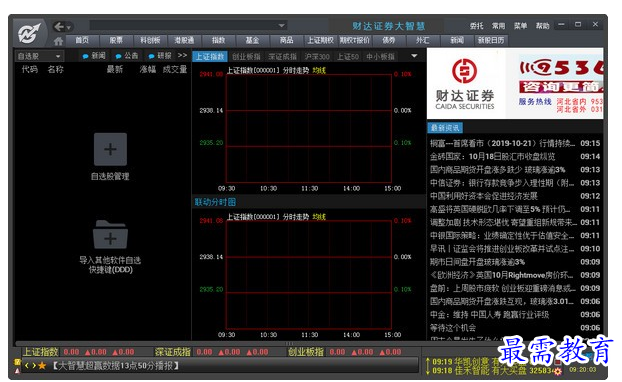Open the 新股日历 tab
Image resolution: width=622 pixels, height=382 pixels.
(491, 40)
